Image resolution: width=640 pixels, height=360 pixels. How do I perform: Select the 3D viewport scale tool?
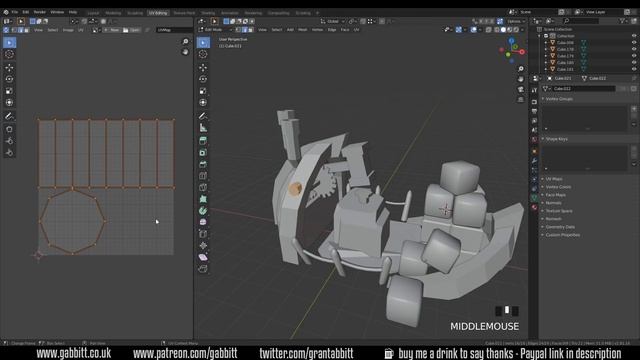[x=203, y=91]
